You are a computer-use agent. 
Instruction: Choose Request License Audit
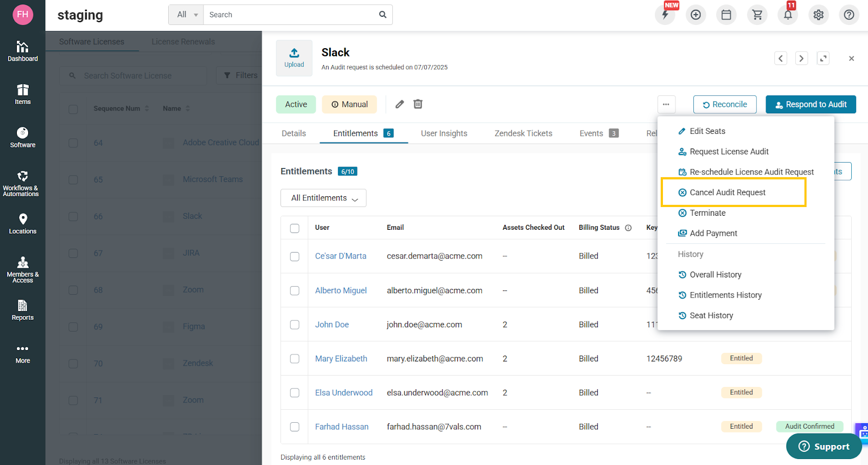(723, 152)
